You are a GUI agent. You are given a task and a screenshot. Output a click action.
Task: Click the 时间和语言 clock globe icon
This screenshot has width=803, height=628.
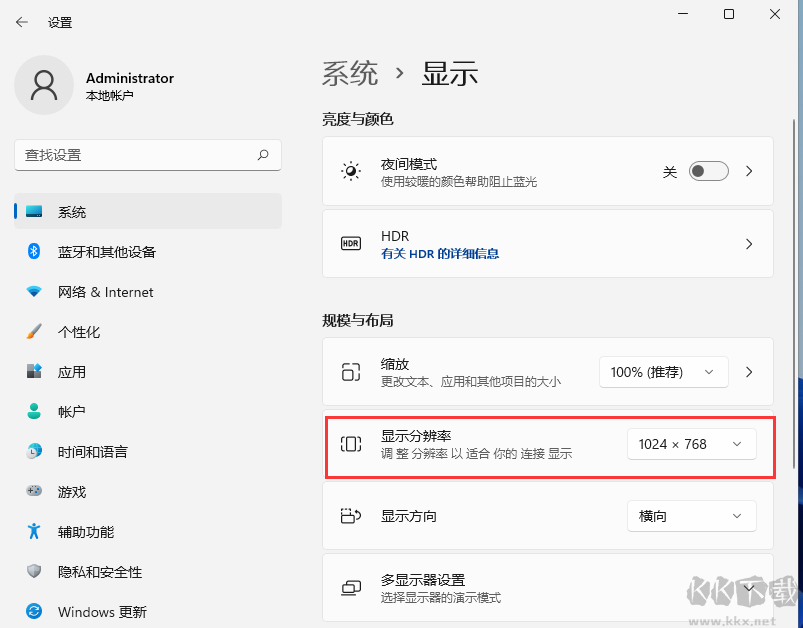[x=34, y=451]
